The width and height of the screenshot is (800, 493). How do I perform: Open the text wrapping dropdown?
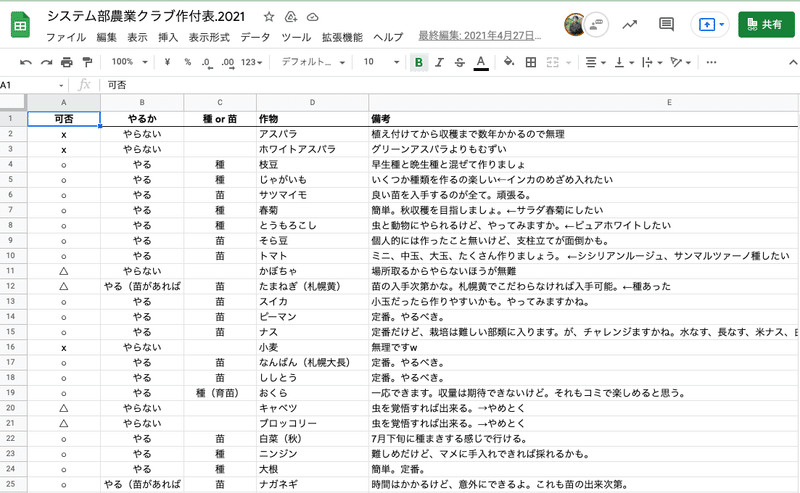[652, 62]
